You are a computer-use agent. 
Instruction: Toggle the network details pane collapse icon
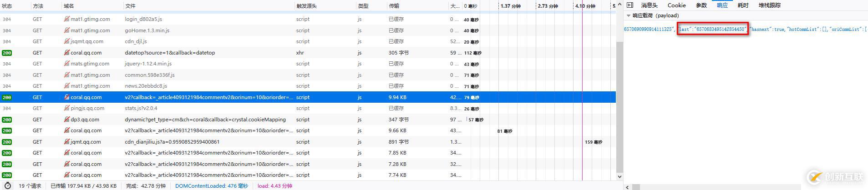point(630,5)
